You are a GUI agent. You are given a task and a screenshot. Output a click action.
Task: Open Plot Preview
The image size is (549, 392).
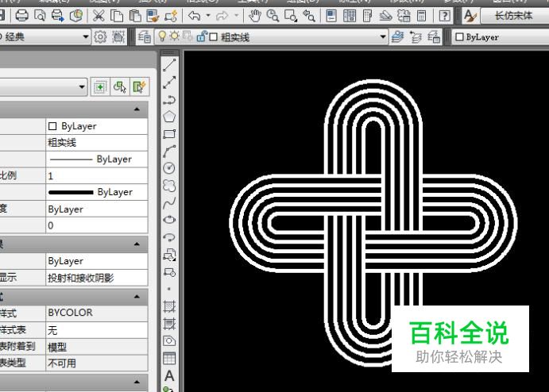40,15
